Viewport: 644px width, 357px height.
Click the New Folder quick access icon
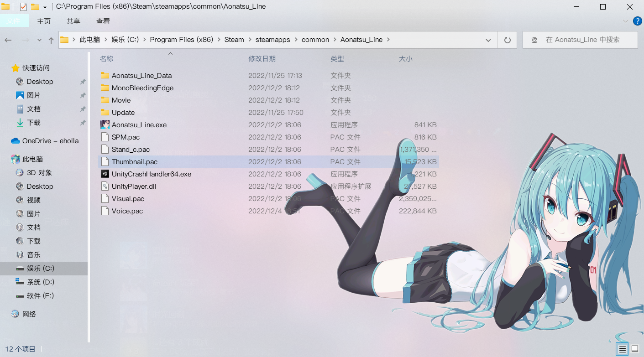35,7
